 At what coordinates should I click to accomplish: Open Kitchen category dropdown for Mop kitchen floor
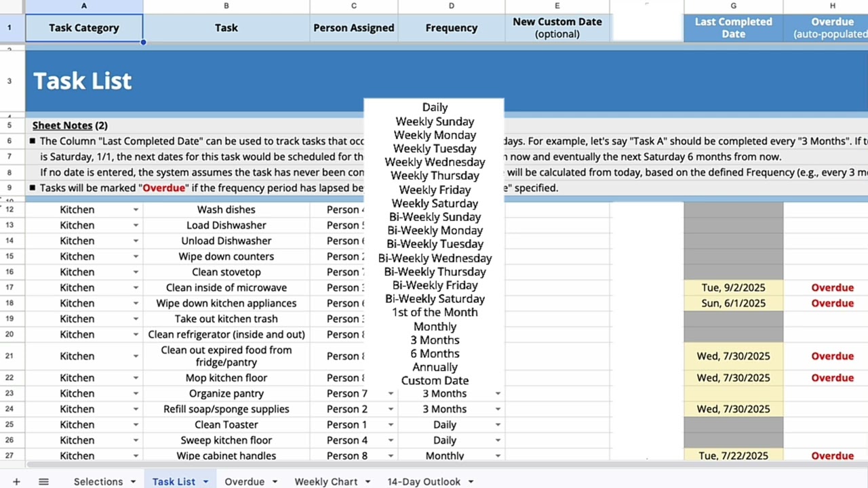(136, 378)
